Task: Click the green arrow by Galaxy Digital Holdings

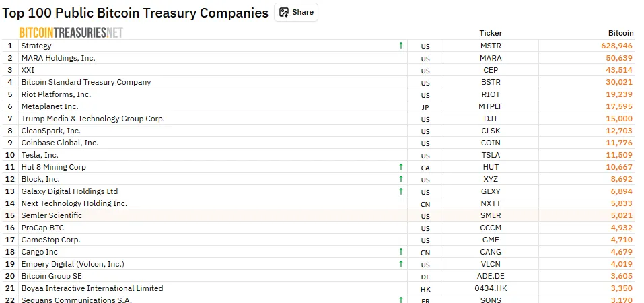Action: 401,191
